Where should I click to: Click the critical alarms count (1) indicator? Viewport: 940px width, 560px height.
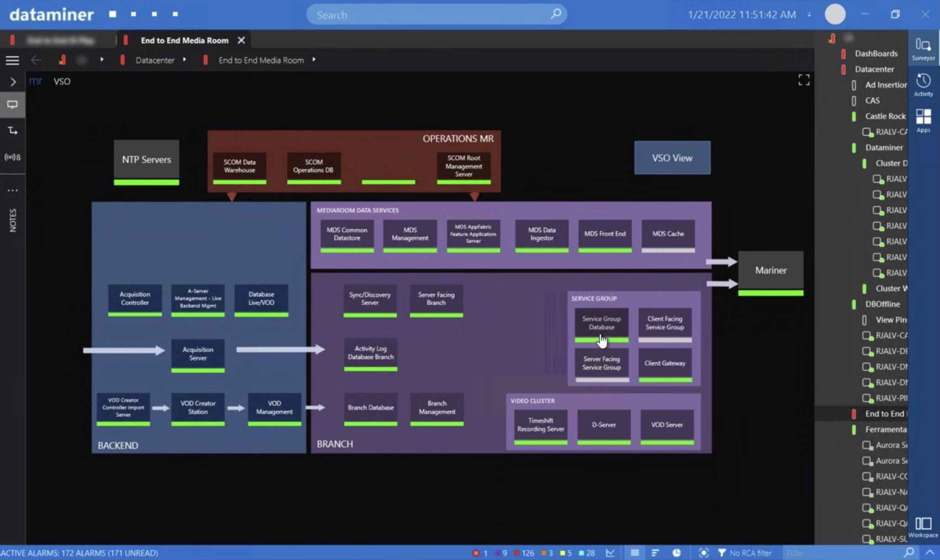coord(480,553)
